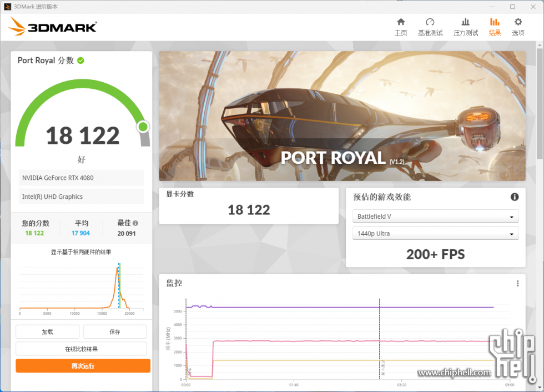The image size is (544, 392).
Task: Click the 3DMark title bar app icon
Action: 7,7
